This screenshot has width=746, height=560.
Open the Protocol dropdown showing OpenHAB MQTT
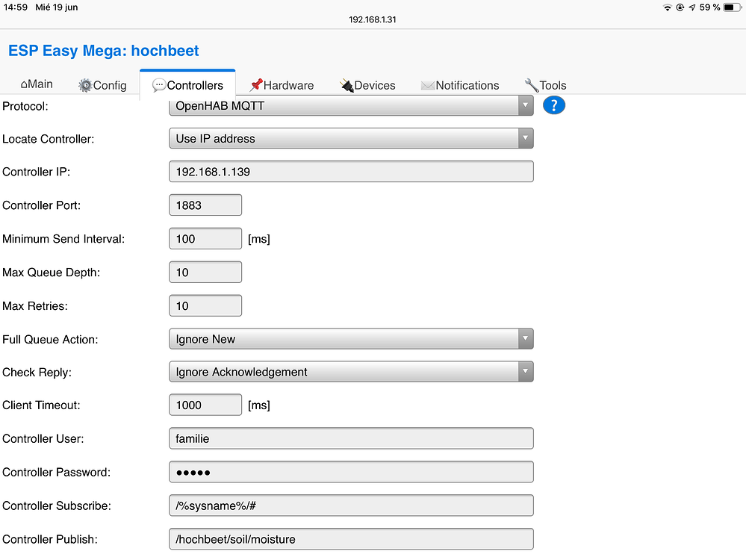click(x=351, y=105)
